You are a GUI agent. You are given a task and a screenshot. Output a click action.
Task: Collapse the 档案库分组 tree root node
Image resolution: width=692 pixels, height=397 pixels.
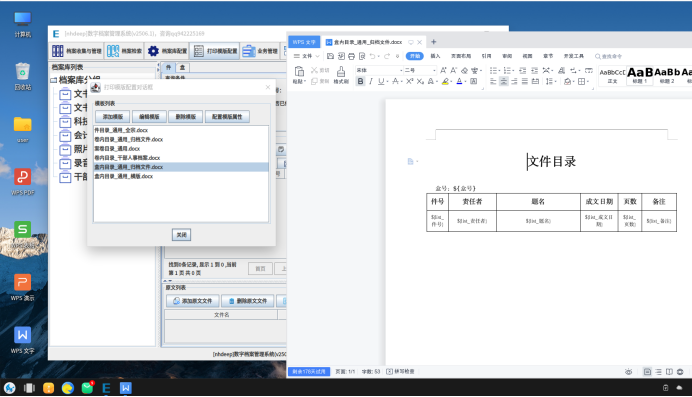click(x=53, y=80)
